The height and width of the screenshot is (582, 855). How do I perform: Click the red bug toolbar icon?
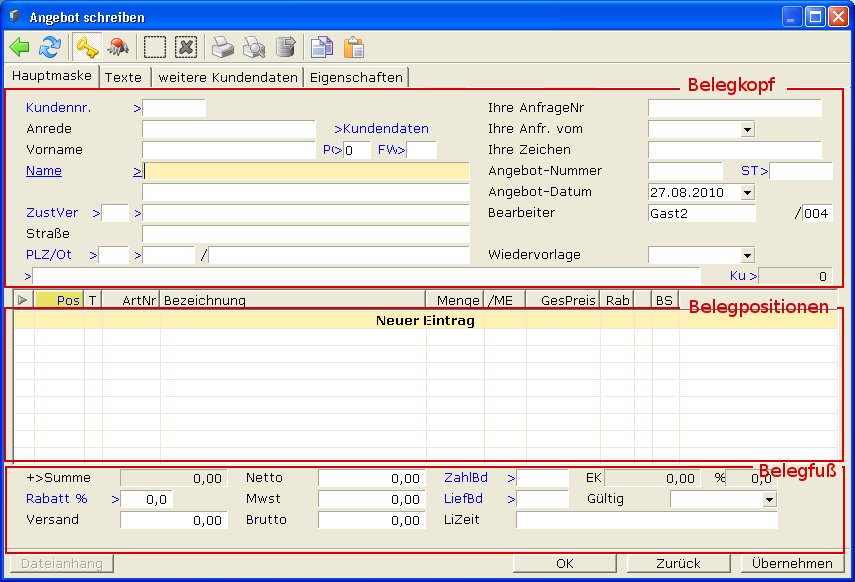coord(118,47)
